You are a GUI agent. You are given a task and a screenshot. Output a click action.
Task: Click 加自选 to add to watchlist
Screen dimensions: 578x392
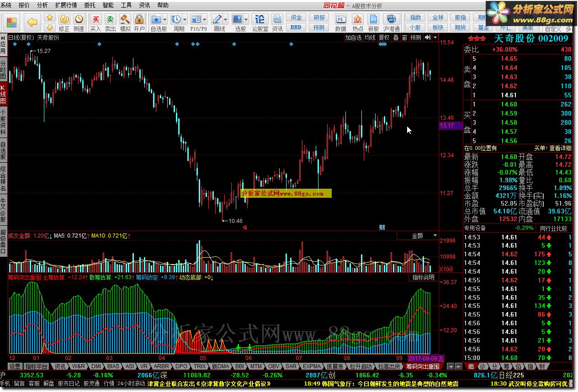click(353, 37)
